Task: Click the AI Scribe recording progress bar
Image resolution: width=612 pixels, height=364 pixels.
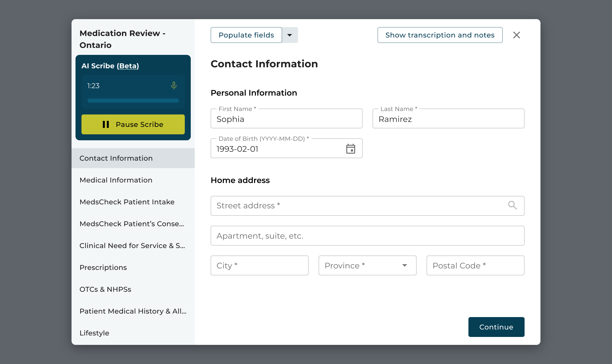Action: 133,101
